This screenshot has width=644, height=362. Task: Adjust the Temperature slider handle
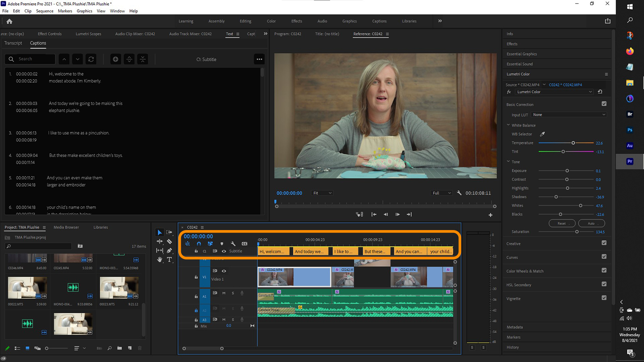point(573,143)
